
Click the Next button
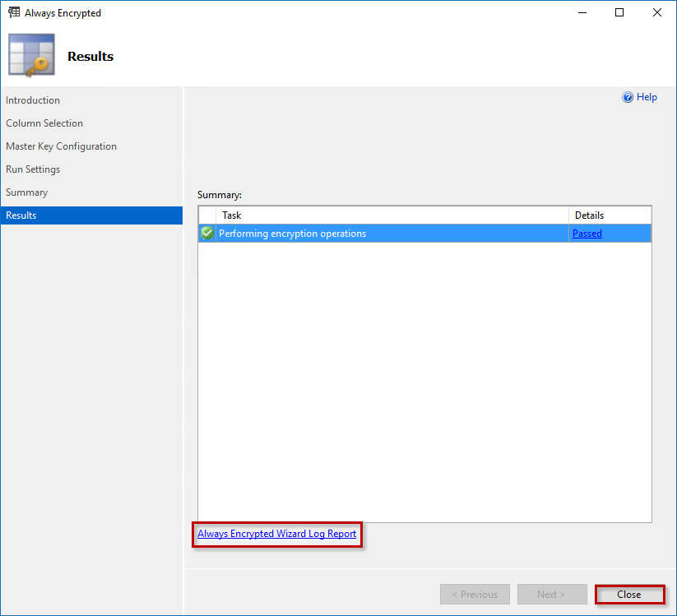(x=552, y=595)
